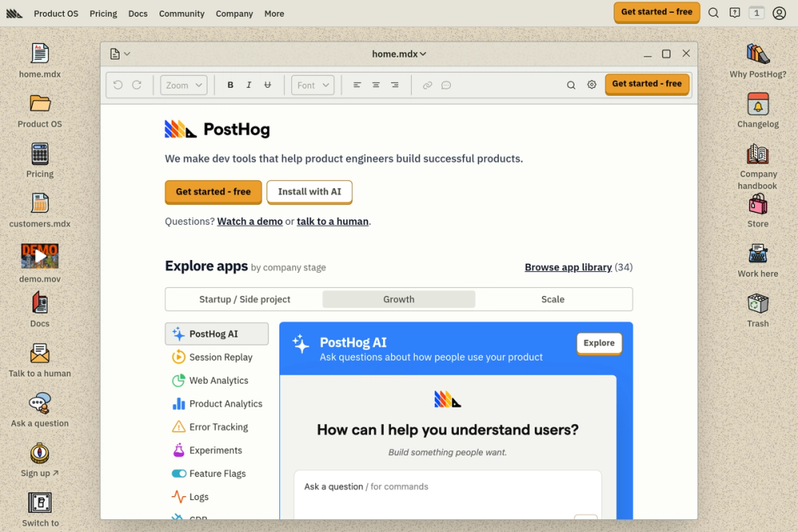Open the Zoom dropdown
This screenshot has width=798, height=532.
click(x=183, y=85)
